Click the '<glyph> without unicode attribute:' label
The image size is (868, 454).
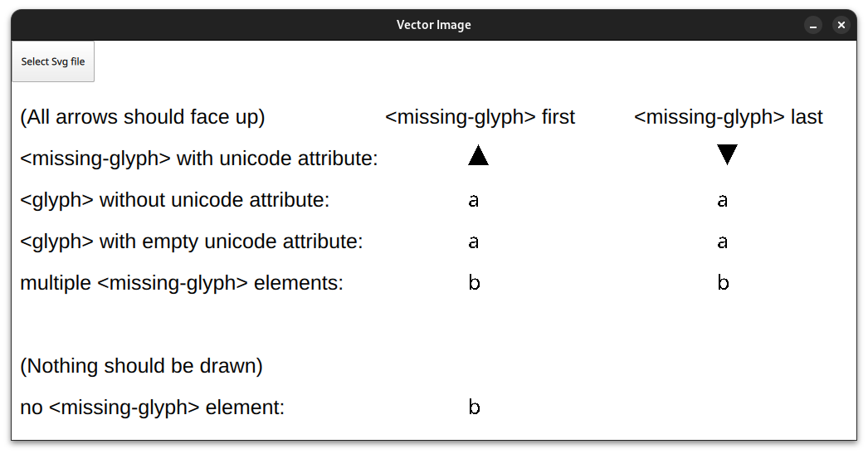(x=175, y=200)
